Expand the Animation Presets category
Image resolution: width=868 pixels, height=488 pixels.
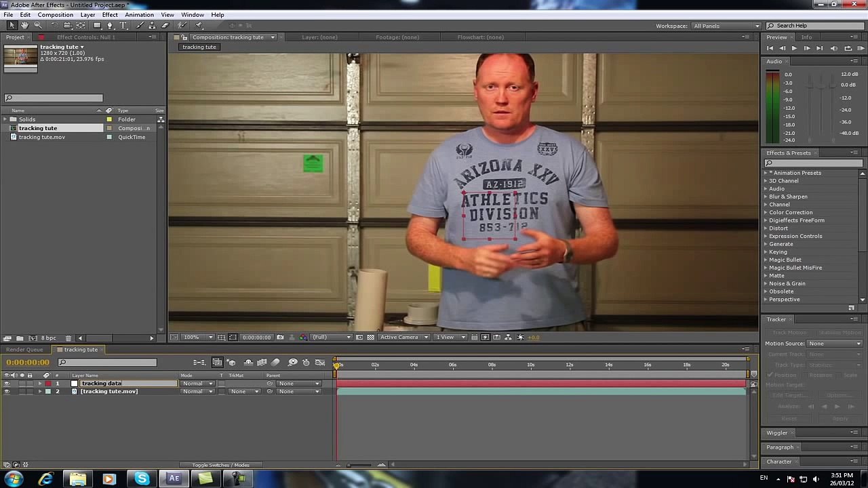(766, 173)
